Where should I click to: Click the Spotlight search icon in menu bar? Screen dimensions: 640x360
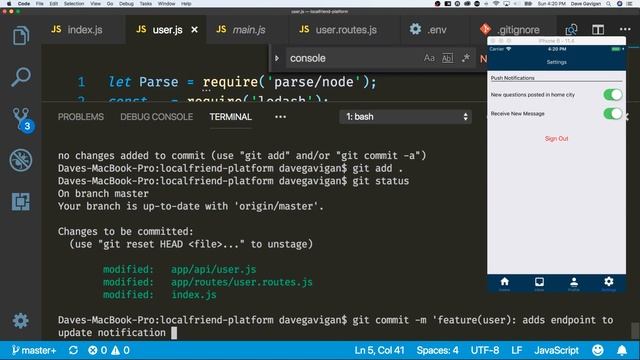pyautogui.click(x=609, y=4)
